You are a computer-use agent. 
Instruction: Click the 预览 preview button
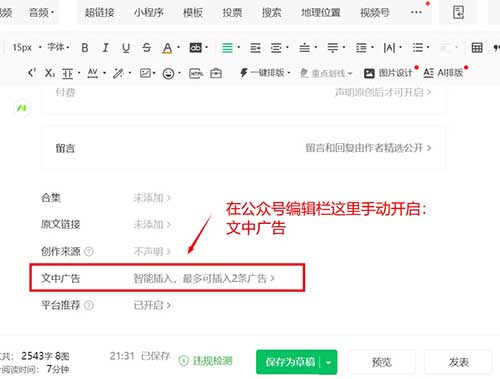(x=382, y=362)
